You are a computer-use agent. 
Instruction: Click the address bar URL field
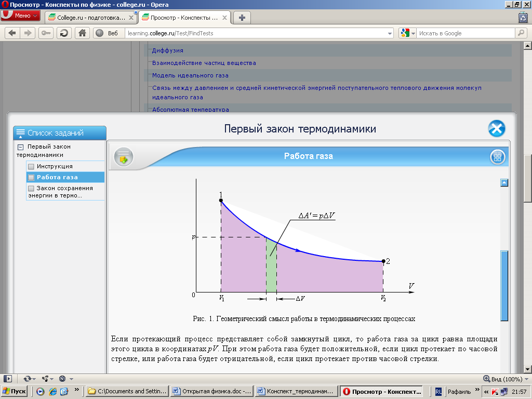pos(256,33)
